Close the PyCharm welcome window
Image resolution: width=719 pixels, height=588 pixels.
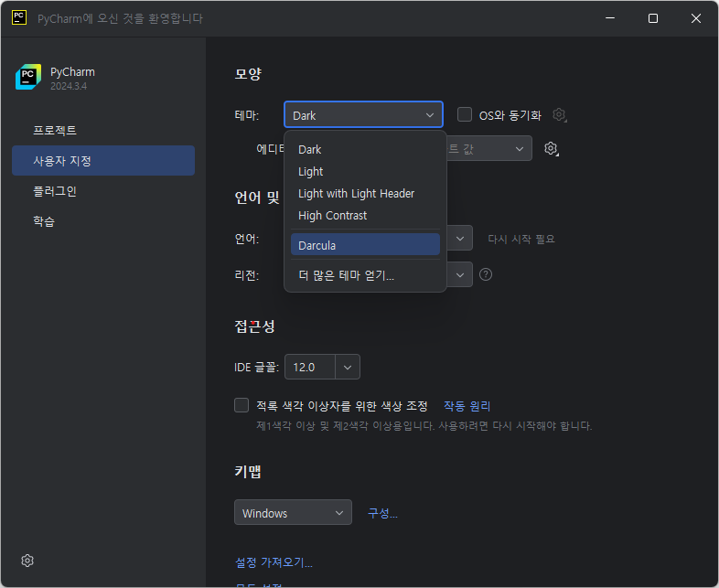pyautogui.click(x=695, y=18)
